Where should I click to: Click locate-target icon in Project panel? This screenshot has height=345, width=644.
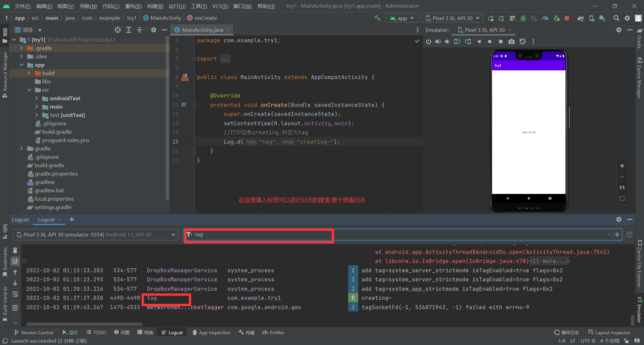coord(118,30)
